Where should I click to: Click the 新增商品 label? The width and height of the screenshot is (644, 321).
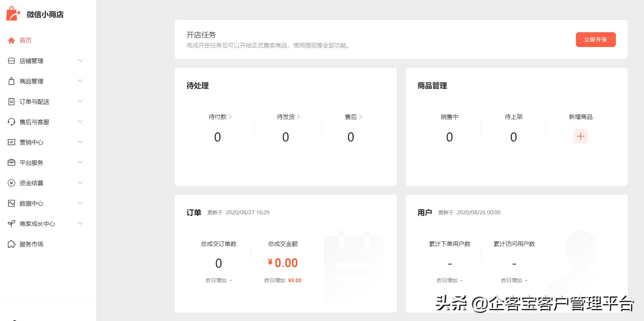(x=581, y=117)
